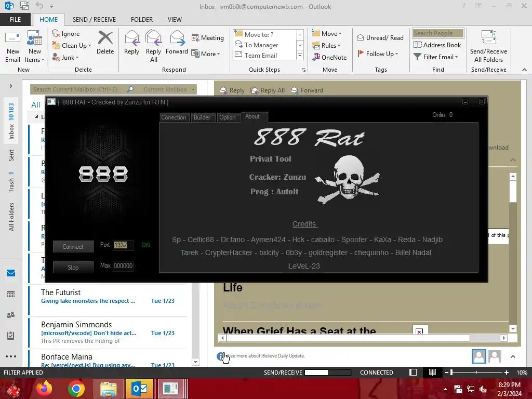Screen dimensions: 532x399
Task: Collapse the ribbon with the arrow
Action: pyautogui.click(x=524, y=70)
